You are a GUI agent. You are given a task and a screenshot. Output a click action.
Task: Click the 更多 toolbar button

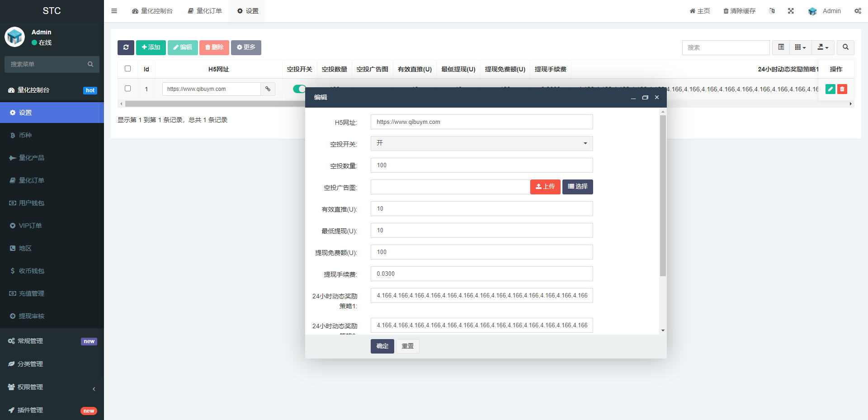pos(246,47)
